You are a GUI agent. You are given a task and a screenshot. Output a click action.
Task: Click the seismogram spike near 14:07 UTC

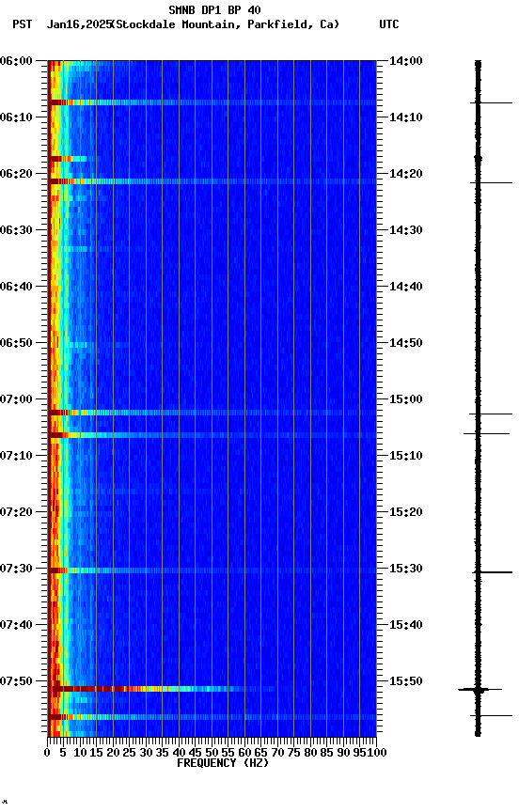[491, 103]
